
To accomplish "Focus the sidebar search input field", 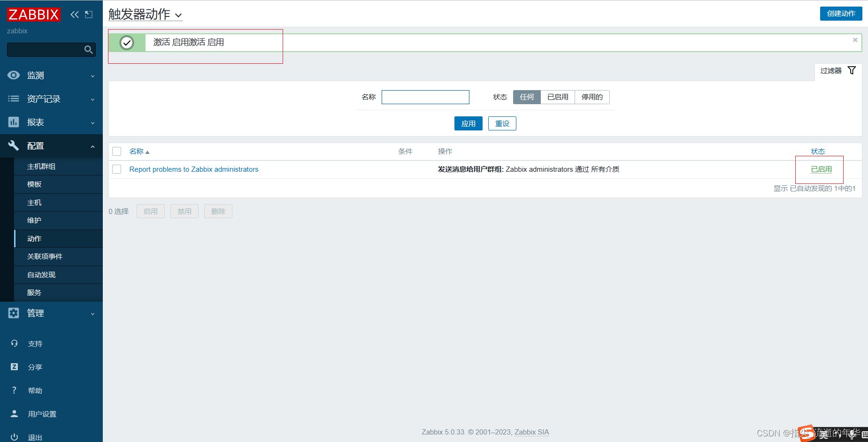I will pyautogui.click(x=51, y=50).
